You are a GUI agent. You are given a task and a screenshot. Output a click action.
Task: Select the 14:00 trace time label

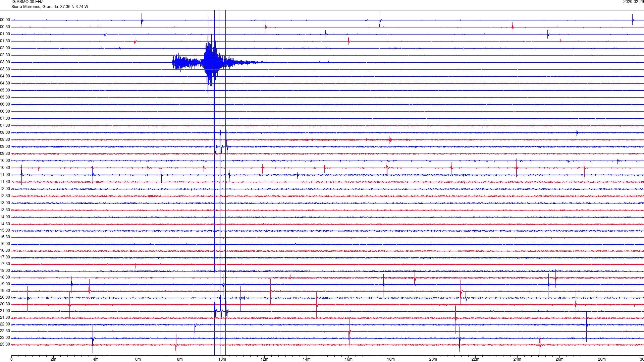point(5,217)
